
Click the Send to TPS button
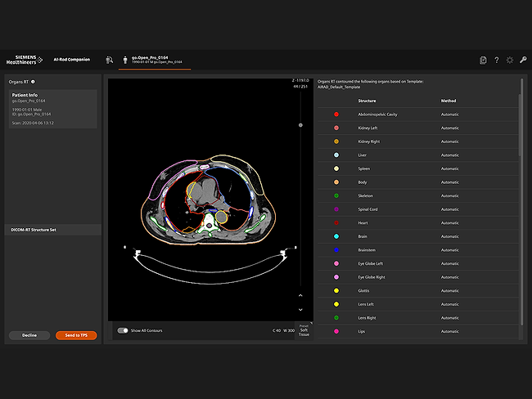tap(75, 335)
